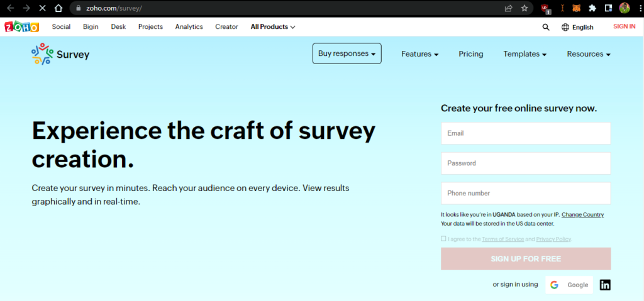
Task: Click the padlock site info icon
Action: (79, 8)
